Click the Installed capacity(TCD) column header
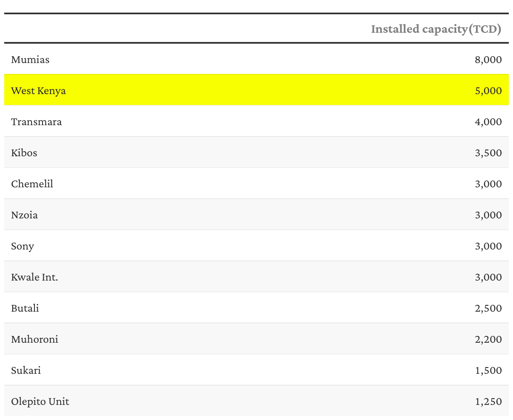Image resolution: width=513 pixels, height=420 pixels. click(436, 29)
